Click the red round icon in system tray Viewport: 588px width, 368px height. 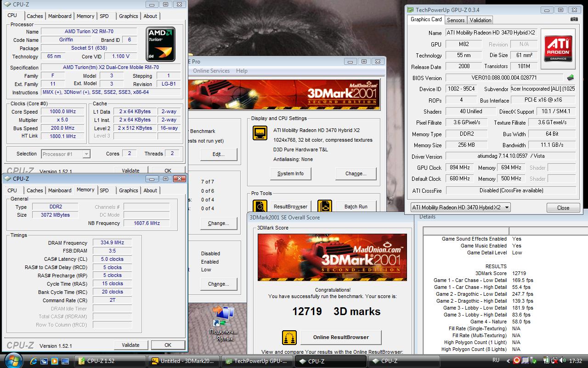[x=517, y=361]
